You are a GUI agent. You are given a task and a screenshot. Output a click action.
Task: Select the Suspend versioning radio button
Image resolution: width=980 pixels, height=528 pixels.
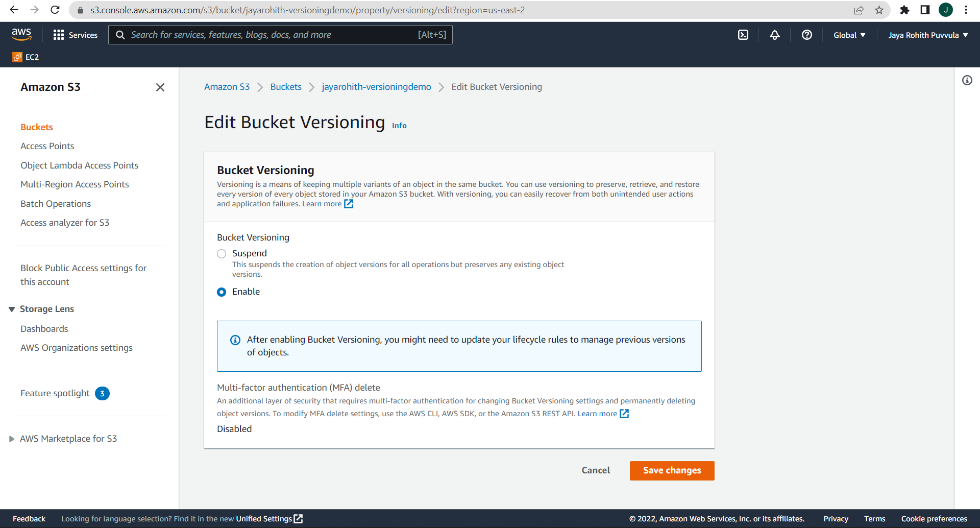(222, 253)
